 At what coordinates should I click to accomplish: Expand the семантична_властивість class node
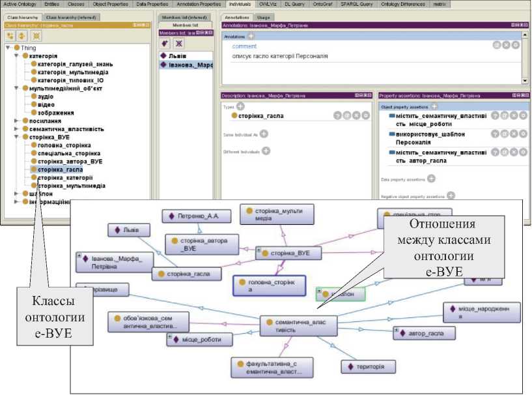[16, 129]
